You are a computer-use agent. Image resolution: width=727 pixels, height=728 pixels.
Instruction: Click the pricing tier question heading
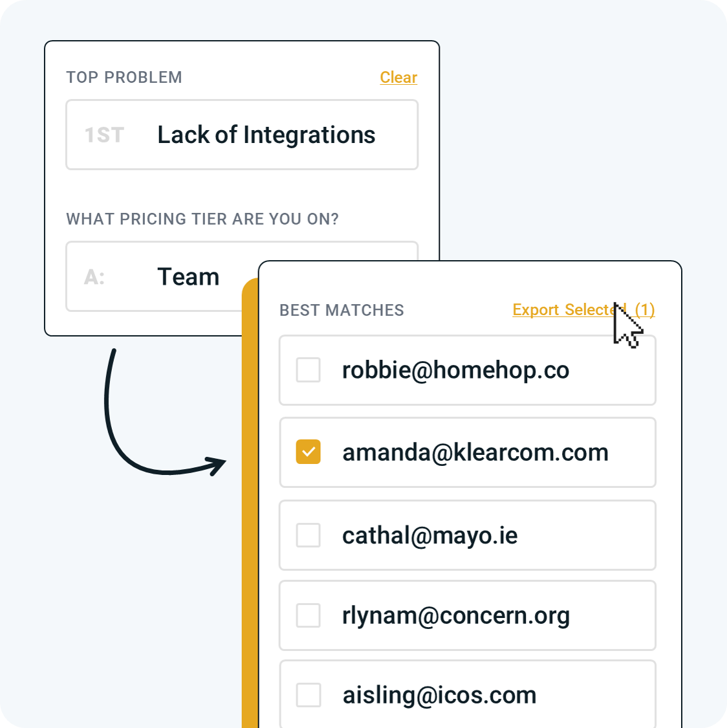coord(202,219)
